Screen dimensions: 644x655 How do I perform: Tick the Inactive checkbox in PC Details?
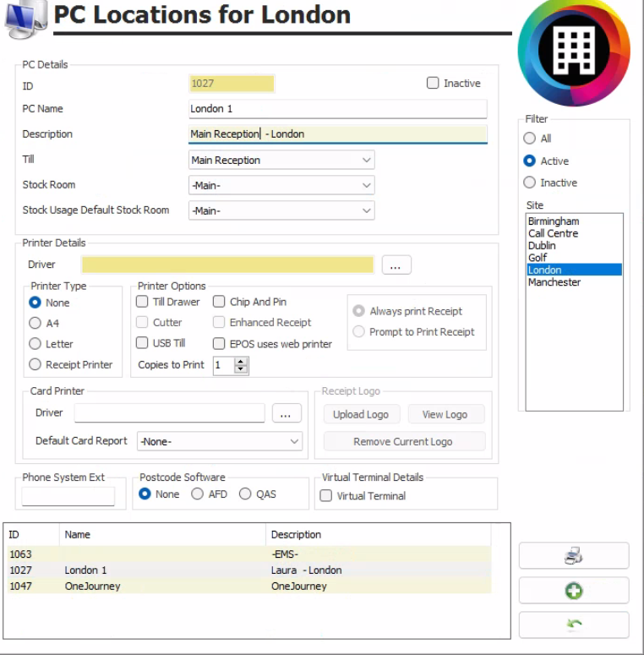433,83
